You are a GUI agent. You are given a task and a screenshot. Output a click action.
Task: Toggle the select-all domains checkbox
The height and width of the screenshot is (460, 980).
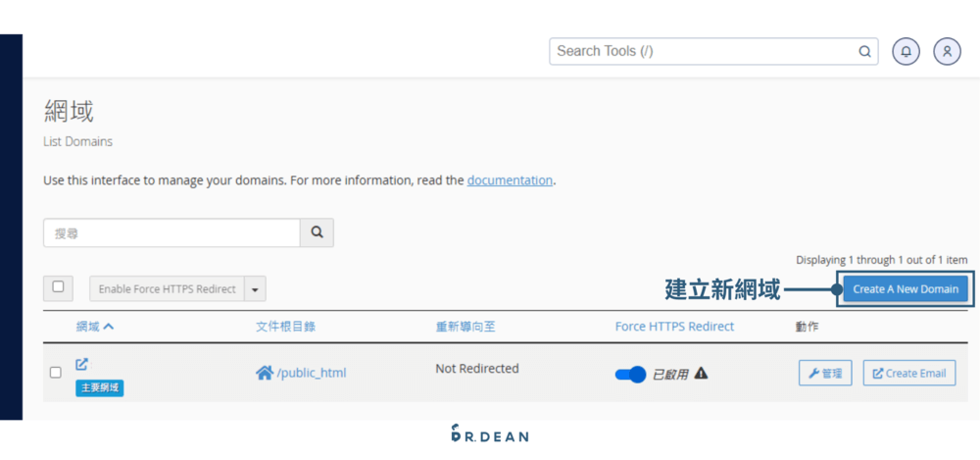(x=58, y=287)
